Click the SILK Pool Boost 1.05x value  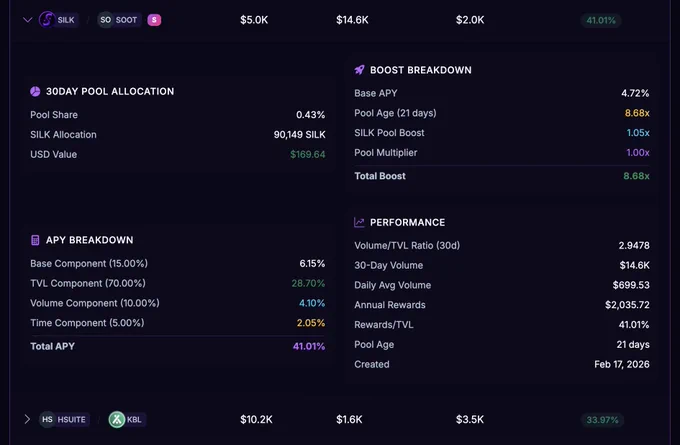coord(638,133)
